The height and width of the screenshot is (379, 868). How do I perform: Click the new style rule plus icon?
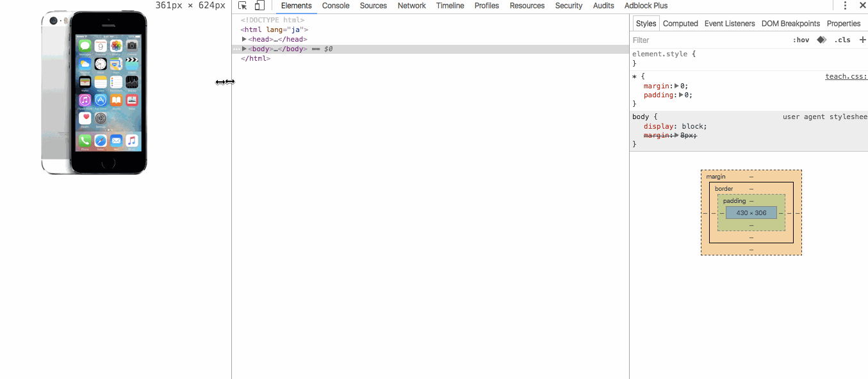coord(862,40)
